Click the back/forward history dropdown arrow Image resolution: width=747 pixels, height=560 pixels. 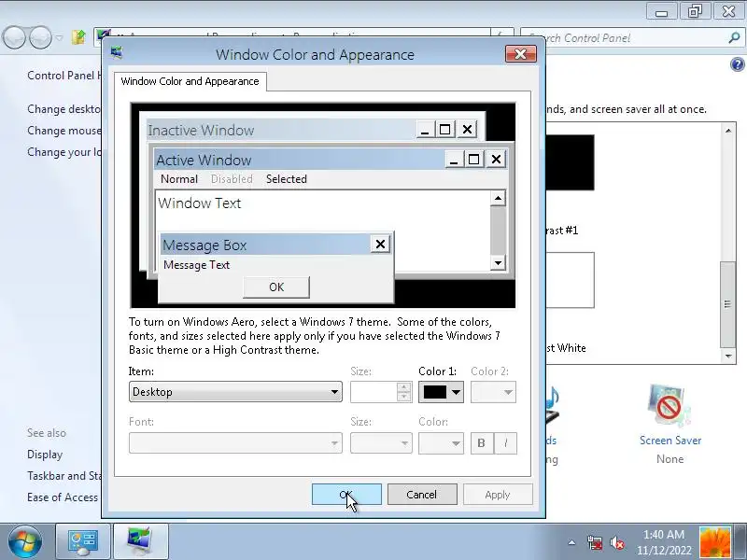pyautogui.click(x=59, y=37)
